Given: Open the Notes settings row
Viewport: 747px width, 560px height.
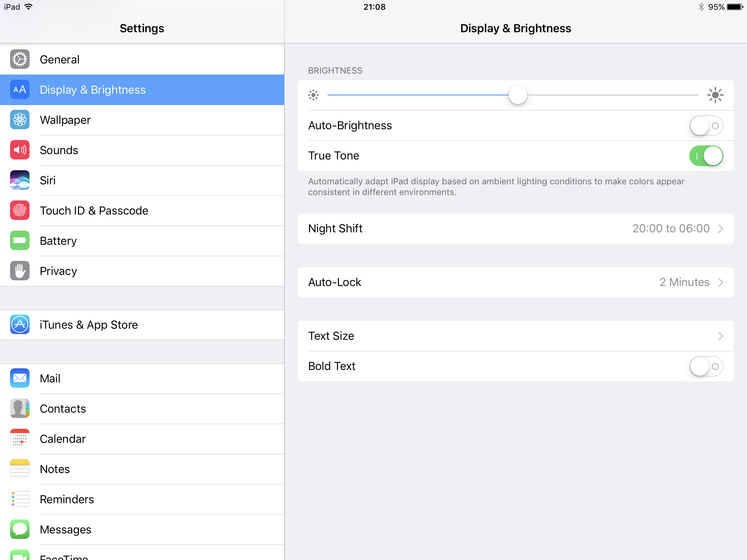Looking at the screenshot, I should pos(55,469).
